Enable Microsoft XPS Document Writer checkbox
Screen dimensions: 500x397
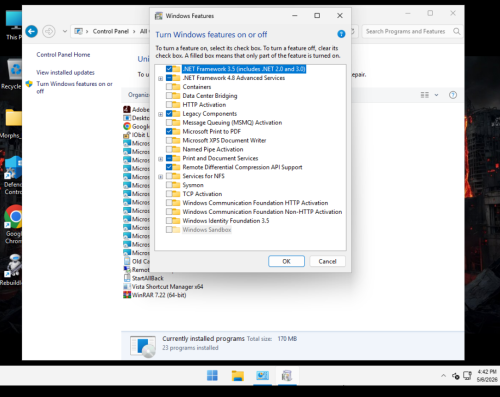169,140
